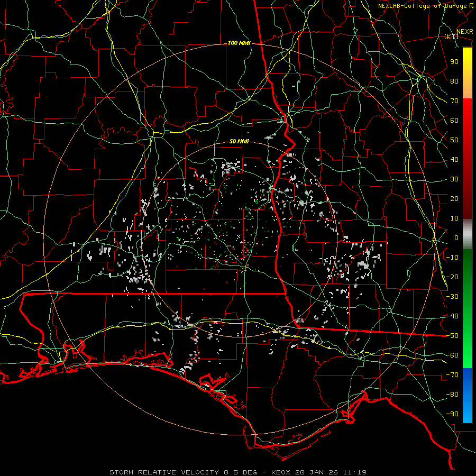This screenshot has width=476, height=476.
Task: Select the 70 value on the velocity scale
Action: pos(454,101)
